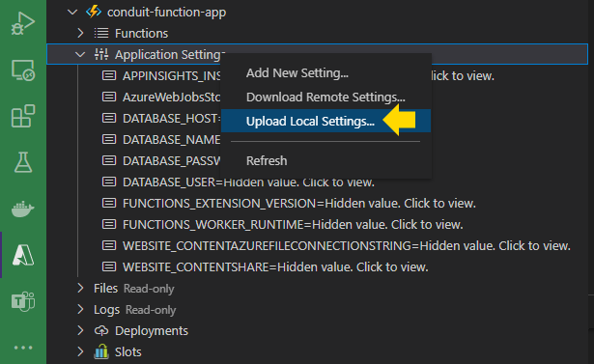
Task: Click the DATABASE_HOST setting icon
Action: (x=109, y=118)
